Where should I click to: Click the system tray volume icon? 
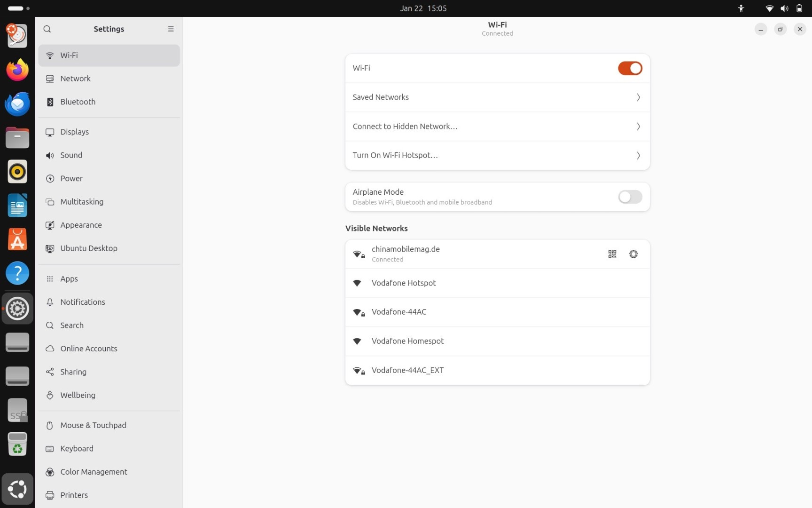(784, 8)
